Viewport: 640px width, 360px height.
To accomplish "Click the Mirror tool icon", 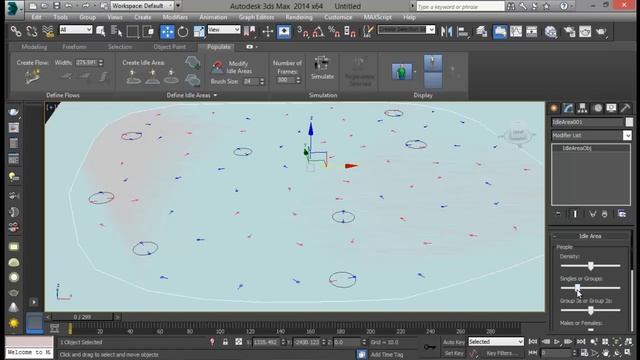I will pos(447,31).
